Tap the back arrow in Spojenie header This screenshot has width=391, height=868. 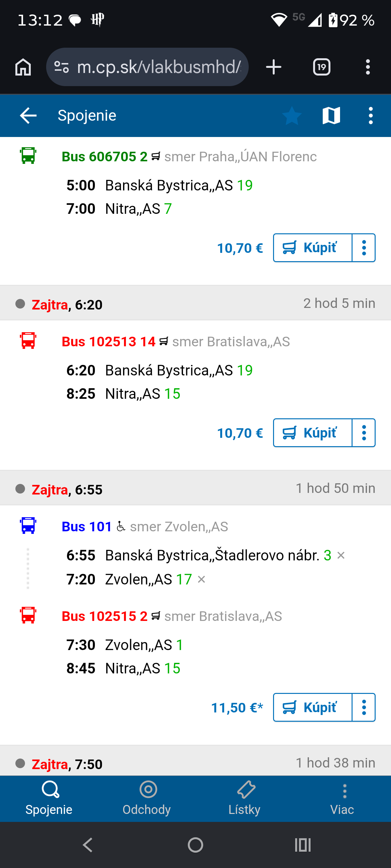(x=28, y=116)
